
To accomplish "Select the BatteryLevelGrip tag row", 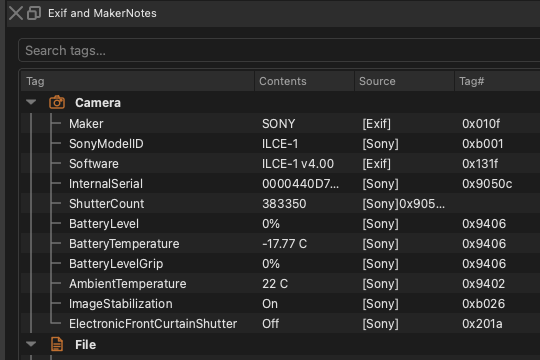I will 280,264.
